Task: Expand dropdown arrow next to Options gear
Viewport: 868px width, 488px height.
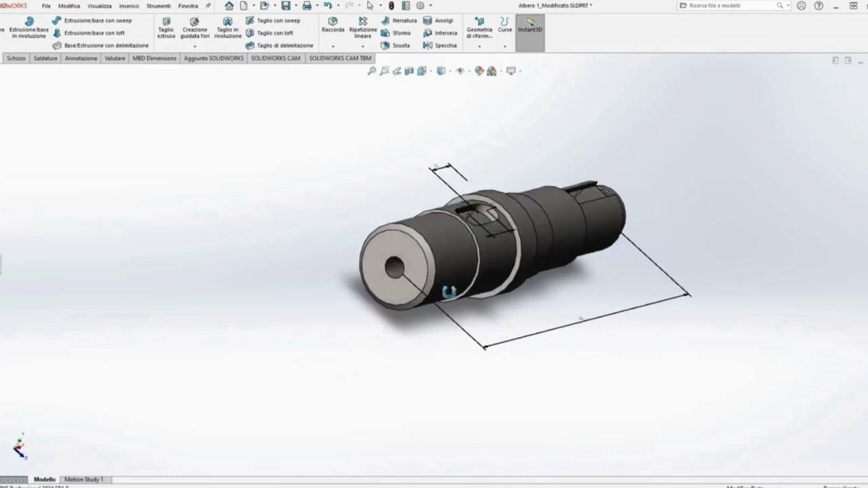Action: pos(430,5)
